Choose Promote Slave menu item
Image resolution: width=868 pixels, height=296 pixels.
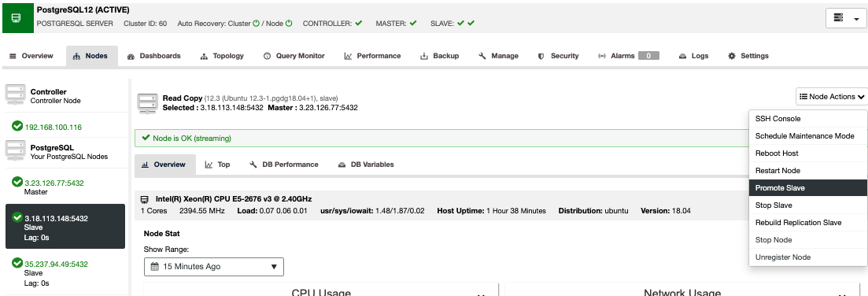tap(807, 188)
